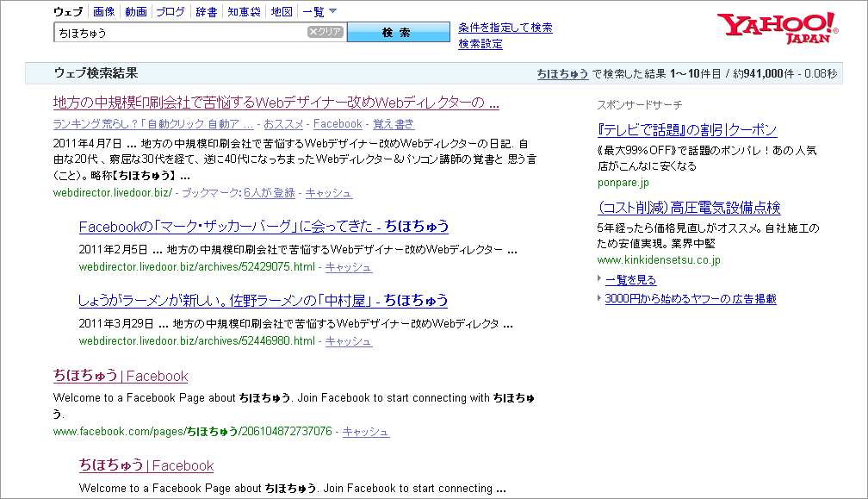Click the ウェブ検索結果 heading
Image resolution: width=868 pixels, height=499 pixels.
click(x=96, y=73)
